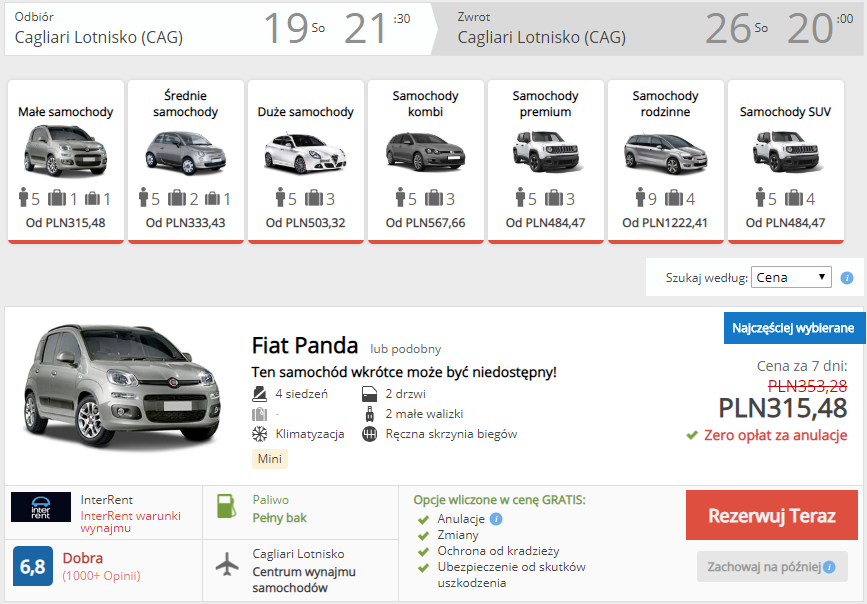Screen dimensions: 867x604
Task: Click the snowflake Klimatyzacja icon
Action: pyautogui.click(x=259, y=434)
